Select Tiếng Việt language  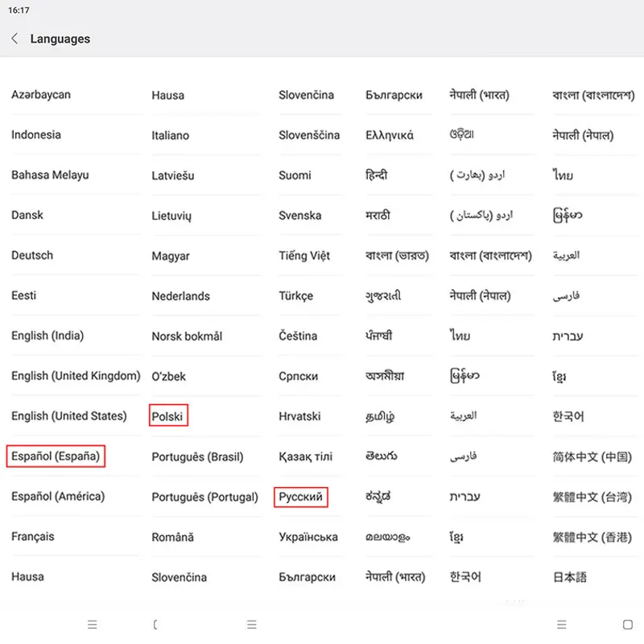[x=304, y=255]
